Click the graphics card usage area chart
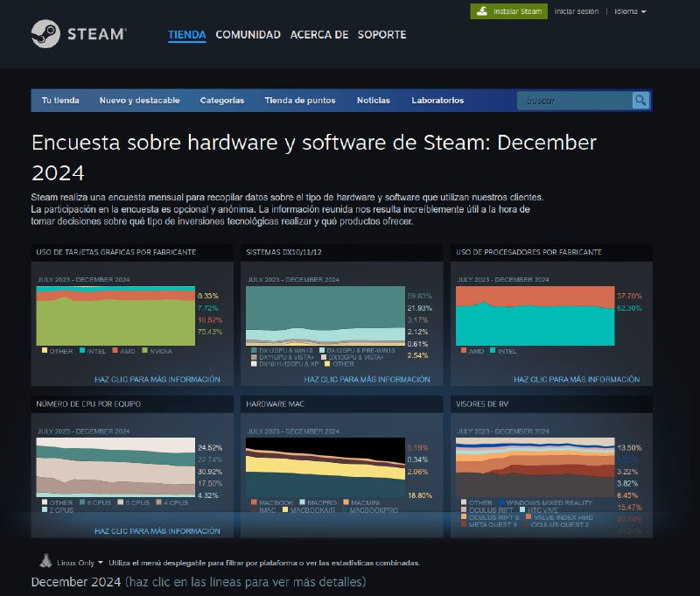 tap(115, 316)
